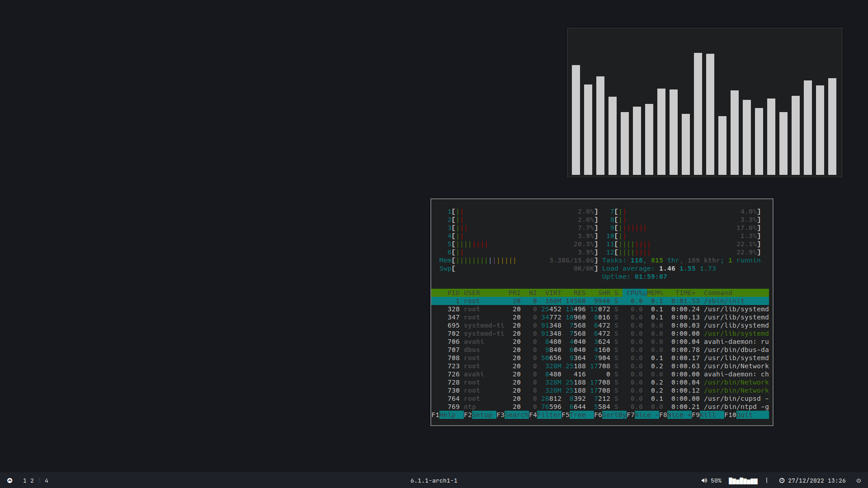
Task: Open htop Setup via the F2 button
Action: point(483,415)
